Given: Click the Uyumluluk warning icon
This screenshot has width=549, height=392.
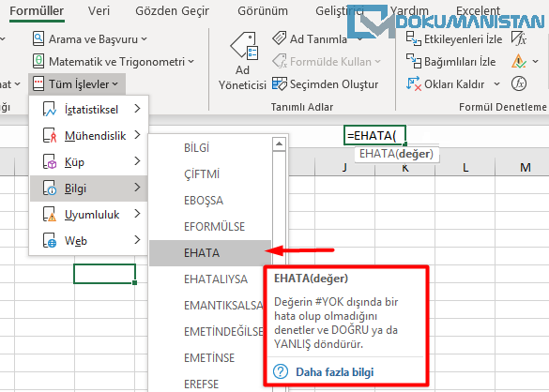Looking at the screenshot, I should coord(49,214).
